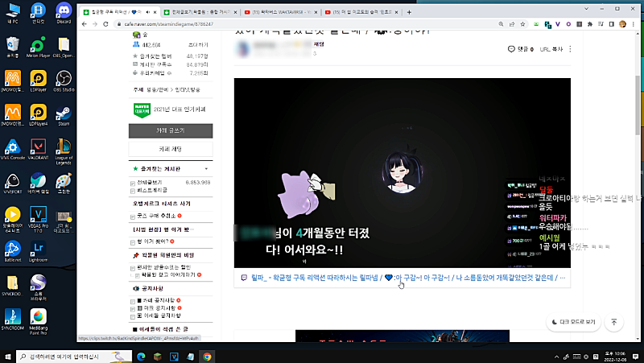Open Chrome extensions puzzle icon
This screenshot has height=363, width=644.
pos(590,24)
